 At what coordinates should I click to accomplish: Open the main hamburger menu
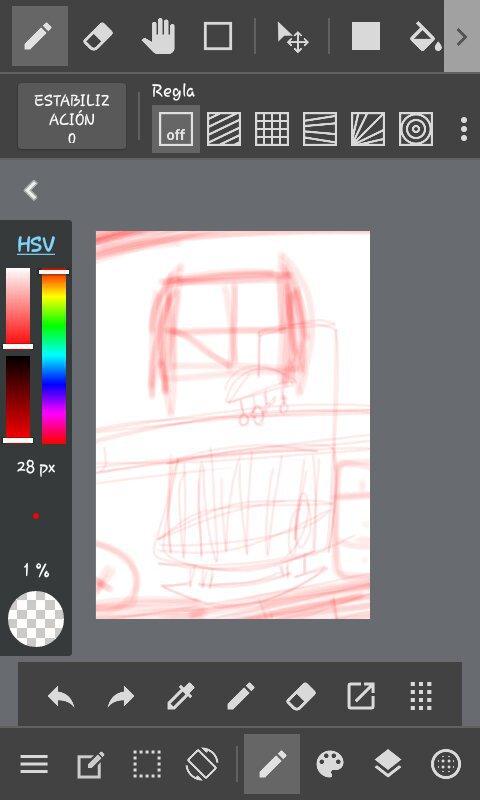click(x=34, y=764)
